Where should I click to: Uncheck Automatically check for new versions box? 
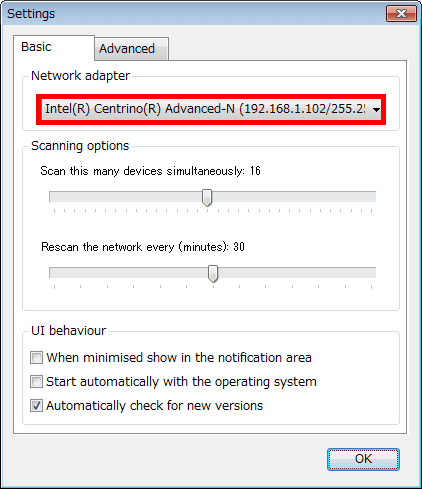(x=36, y=406)
